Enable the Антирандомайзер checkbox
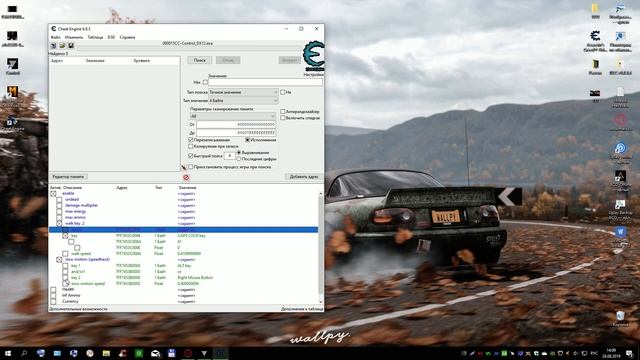 [282, 111]
